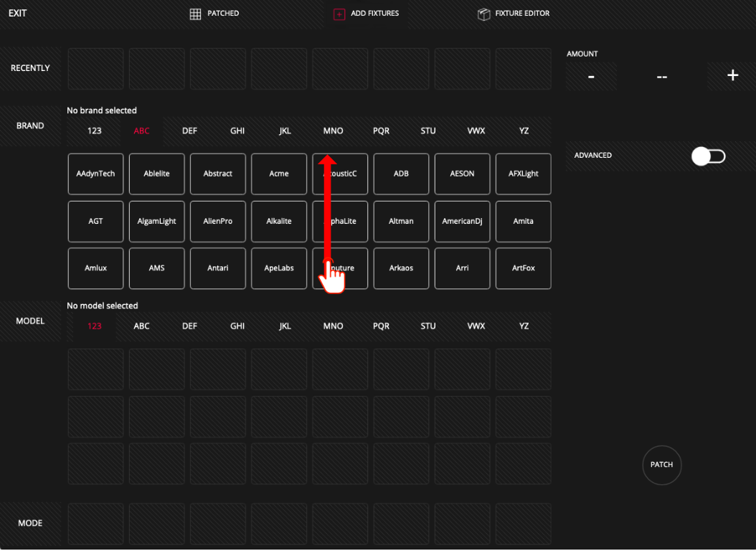
Task: Filter models by 123
Action: tap(95, 326)
